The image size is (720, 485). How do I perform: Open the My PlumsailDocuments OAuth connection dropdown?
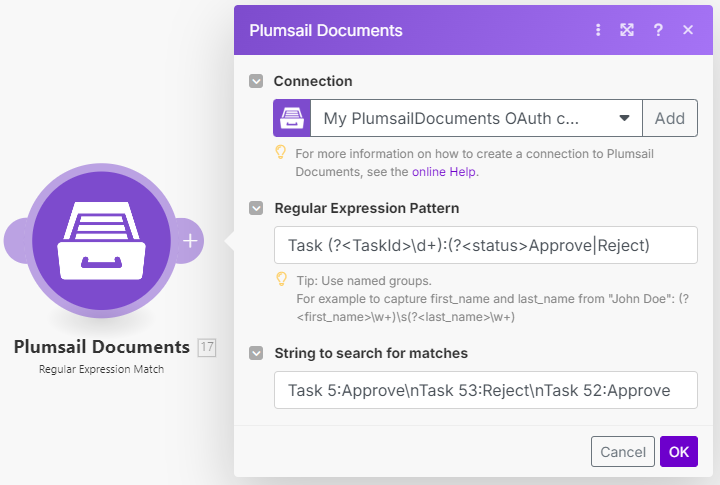pyautogui.click(x=476, y=118)
